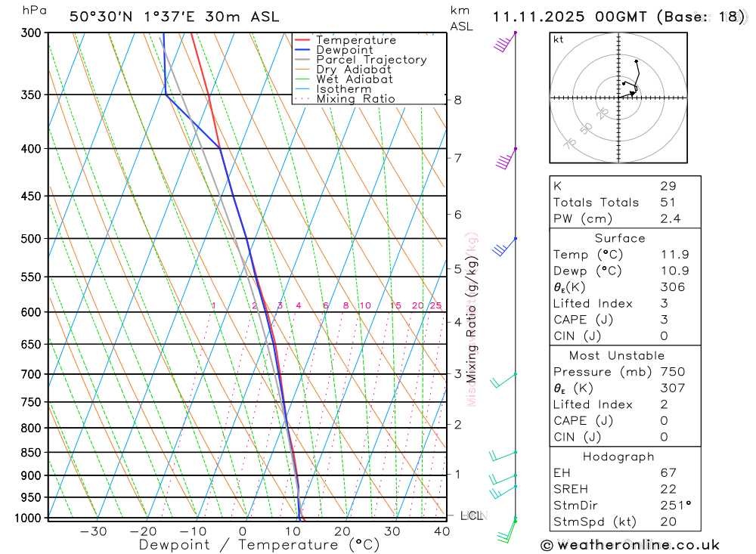Select the 'Isotherm' legend label
The height and width of the screenshot is (554, 756).
344,89
